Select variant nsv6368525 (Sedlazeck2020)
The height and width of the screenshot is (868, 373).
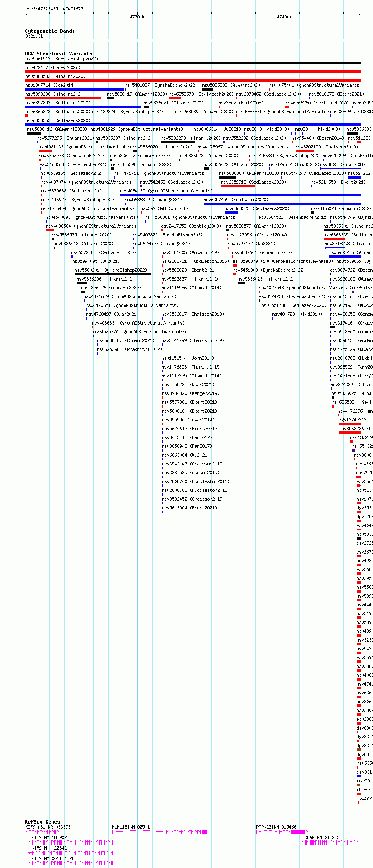pos(257,208)
